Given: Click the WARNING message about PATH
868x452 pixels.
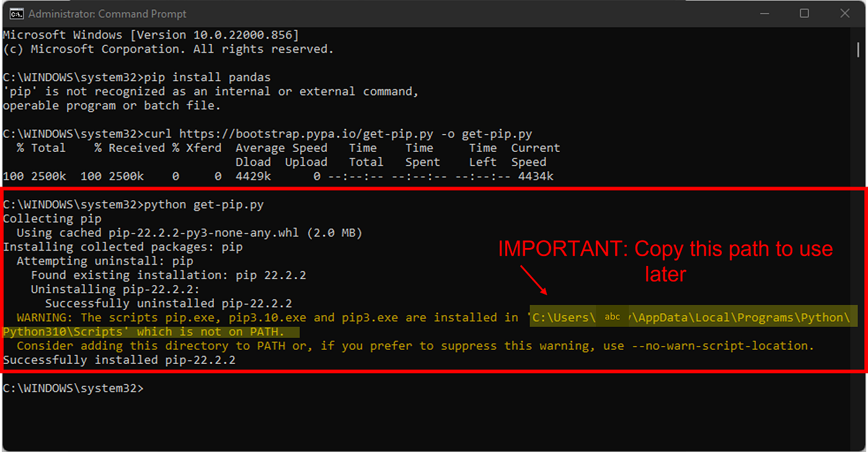Looking at the screenshot, I should 248,317.
